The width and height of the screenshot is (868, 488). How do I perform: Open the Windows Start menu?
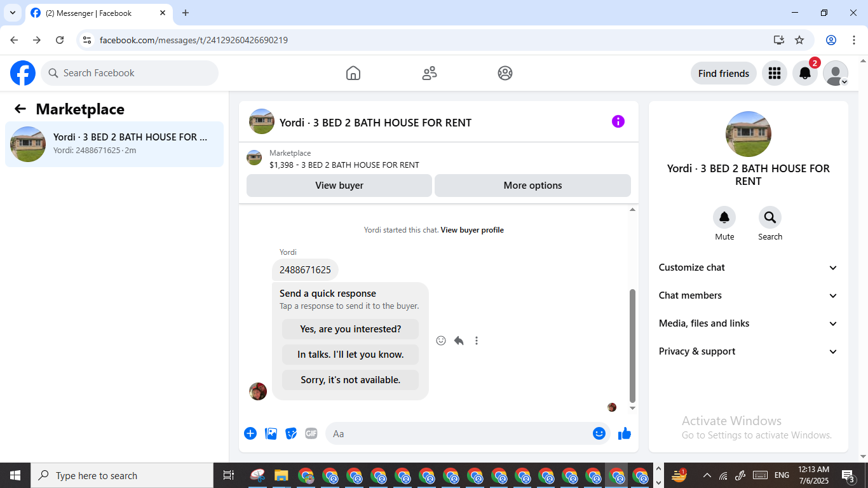pyautogui.click(x=15, y=475)
